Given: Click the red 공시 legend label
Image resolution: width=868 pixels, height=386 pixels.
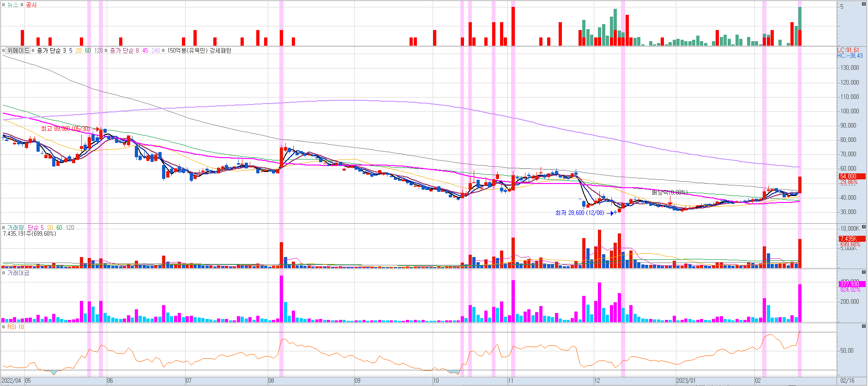Looking at the screenshot, I should [31, 5].
